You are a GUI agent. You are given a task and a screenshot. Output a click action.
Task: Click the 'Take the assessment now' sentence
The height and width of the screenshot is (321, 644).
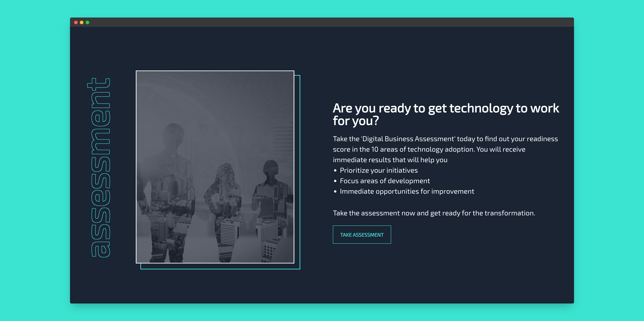tap(434, 213)
